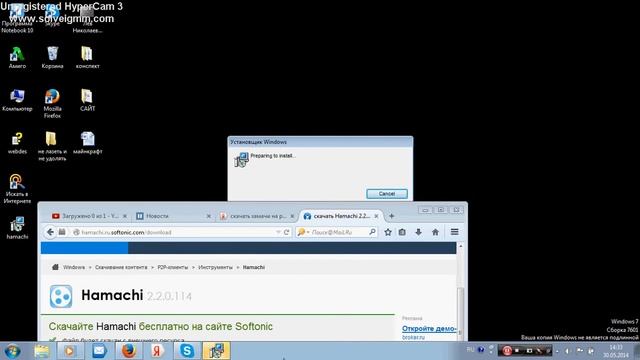This screenshot has height=360, width=640.
Task: Close the Новости tab
Action: [209, 216]
